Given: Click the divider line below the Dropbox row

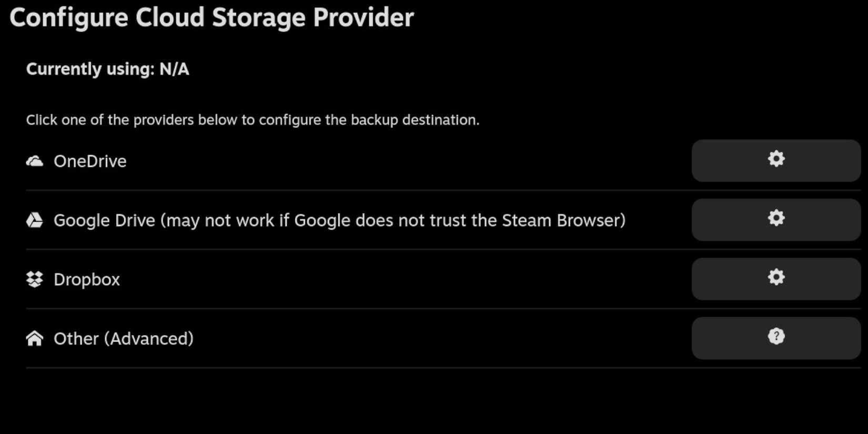Looking at the screenshot, I should [x=358, y=308].
